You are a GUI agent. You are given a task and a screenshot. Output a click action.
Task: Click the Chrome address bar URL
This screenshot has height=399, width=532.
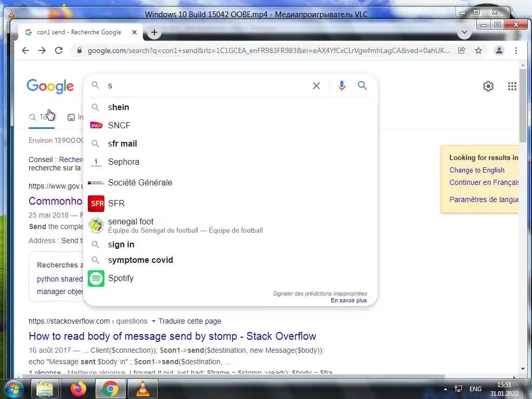[269, 50]
